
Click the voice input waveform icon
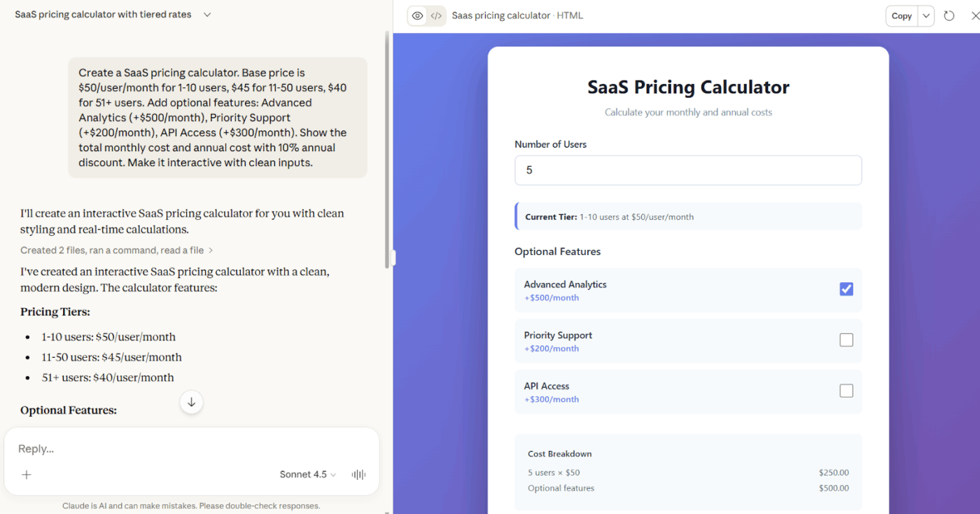point(358,475)
